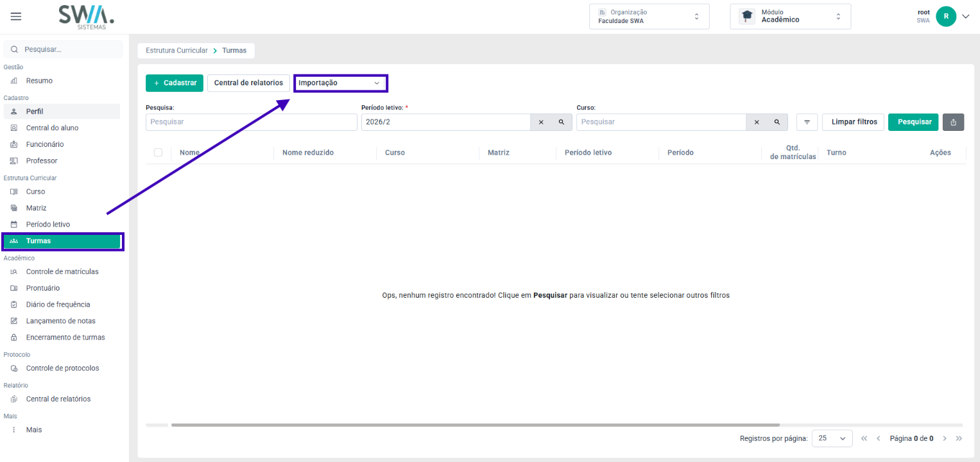Click the Controle de protocolos icon
The image size is (980, 462).
click(14, 368)
